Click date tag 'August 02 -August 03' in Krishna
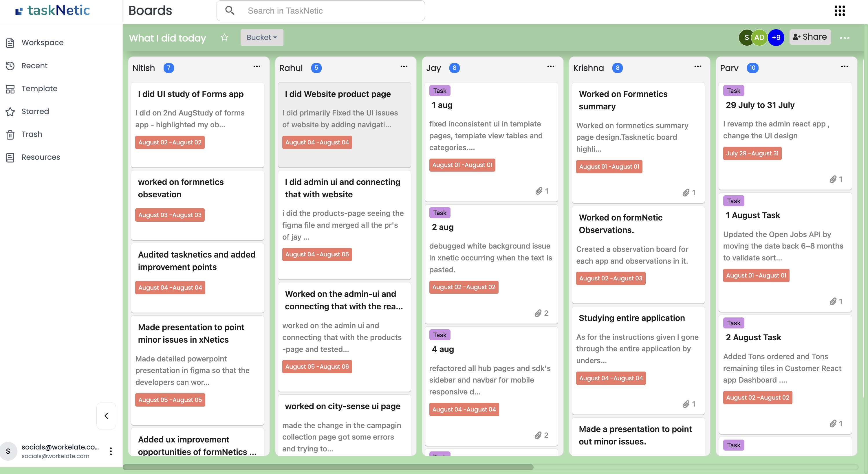Screen dimensions: 868x474 [611, 278]
